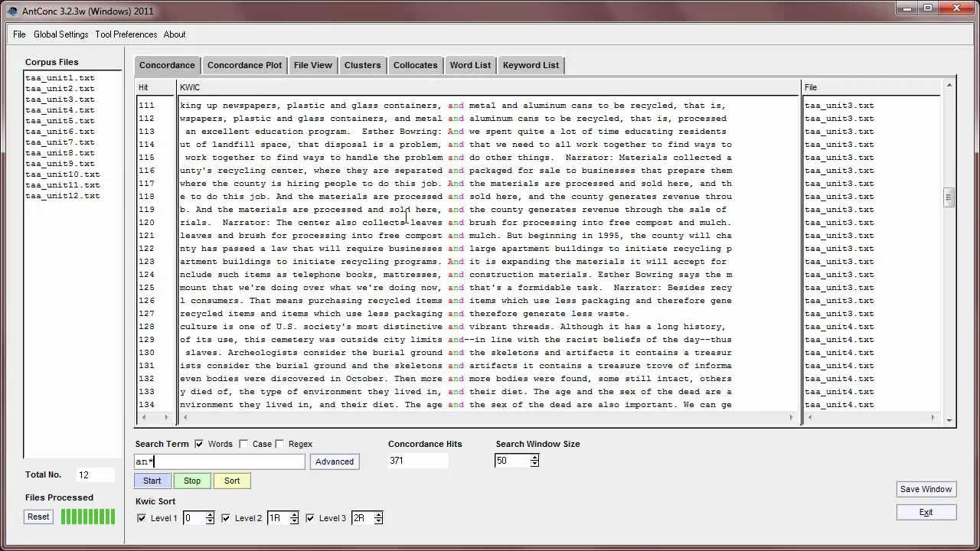Image resolution: width=980 pixels, height=551 pixels.
Task: Click the highlighted 'and' in hit row 134
Action: (456, 405)
